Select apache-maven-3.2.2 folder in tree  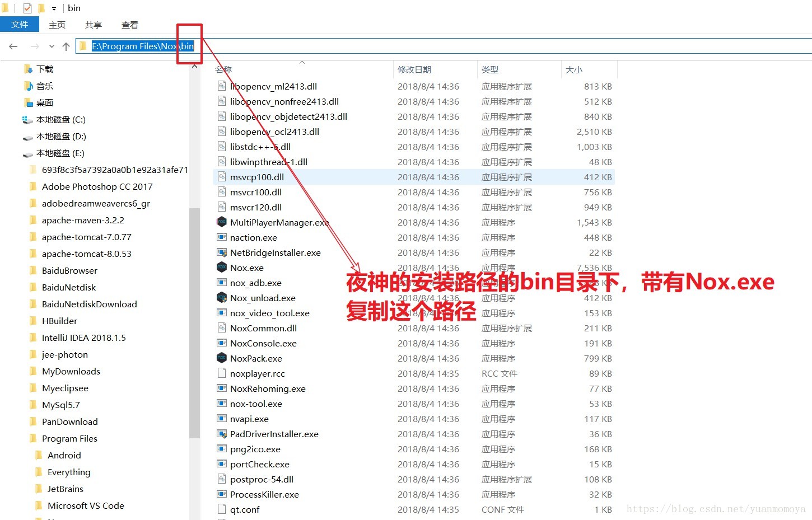(83, 220)
